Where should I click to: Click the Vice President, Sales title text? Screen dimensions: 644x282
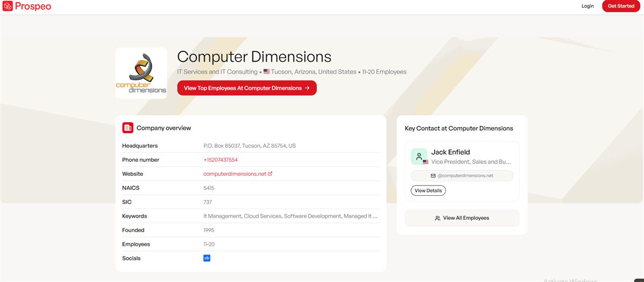(471, 161)
